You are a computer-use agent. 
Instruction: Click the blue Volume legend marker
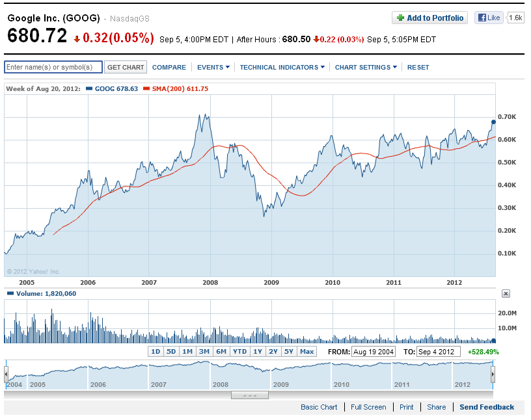[x=10, y=293]
